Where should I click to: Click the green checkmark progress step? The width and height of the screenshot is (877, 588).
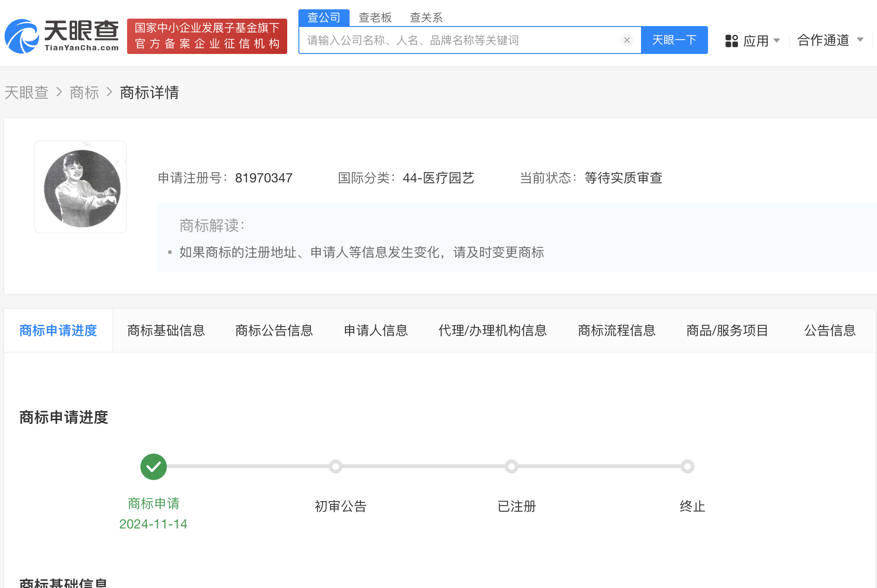[154, 467]
